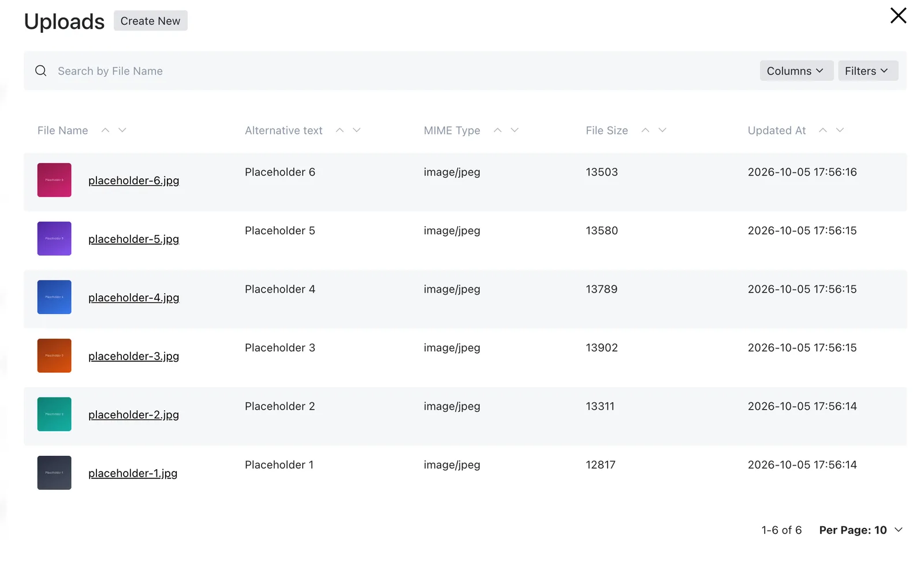
Task: Sort File Name column ascending
Action: tap(105, 130)
